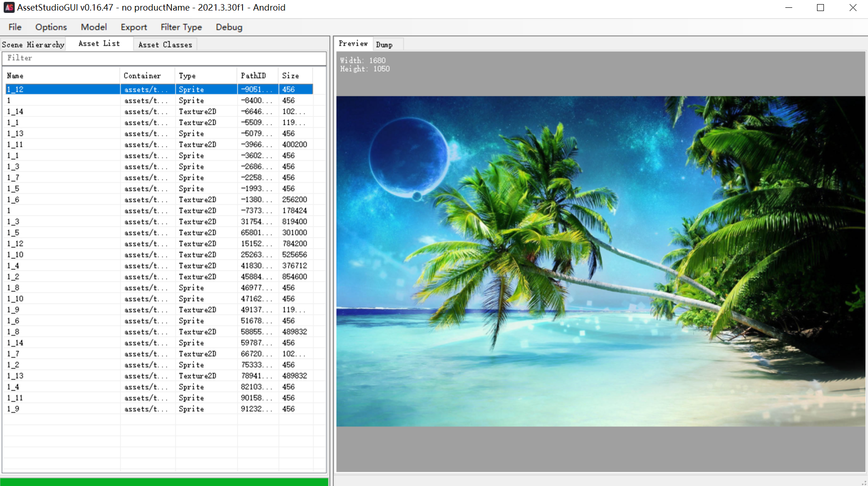Viewport: 868px width, 486px height.
Task: Select the 1_13 Sprite asset row
Action: tap(159, 134)
